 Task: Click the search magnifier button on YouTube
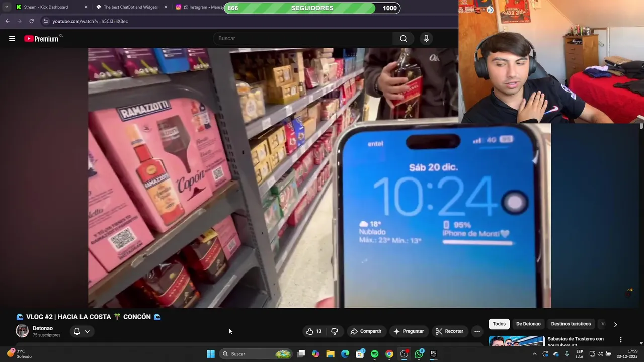pyautogui.click(x=404, y=39)
